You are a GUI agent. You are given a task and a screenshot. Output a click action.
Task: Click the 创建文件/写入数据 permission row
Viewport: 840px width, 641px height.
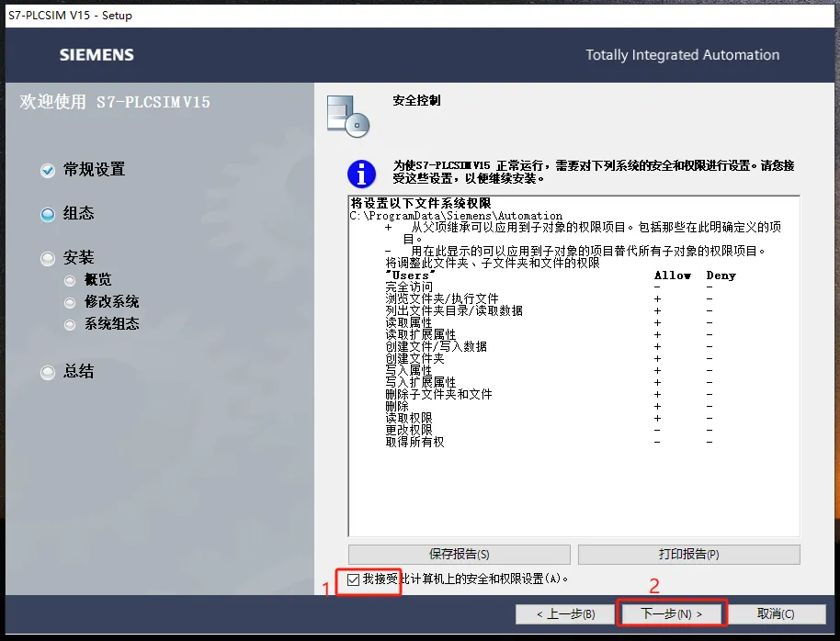pos(549,346)
